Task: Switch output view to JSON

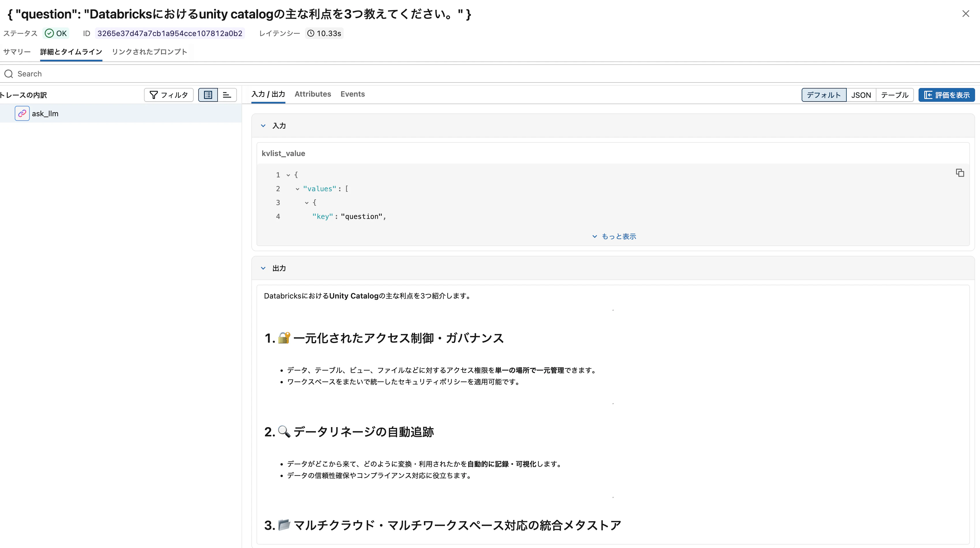Action: (861, 95)
